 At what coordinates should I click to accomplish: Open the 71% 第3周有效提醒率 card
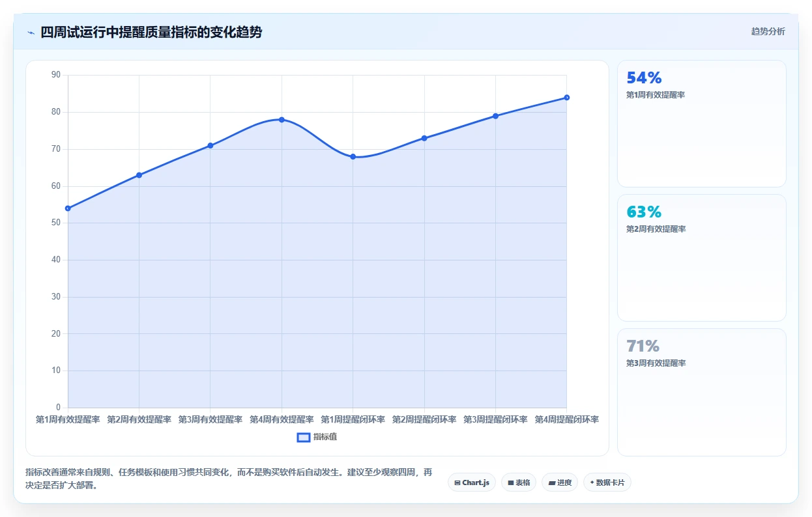pos(701,392)
